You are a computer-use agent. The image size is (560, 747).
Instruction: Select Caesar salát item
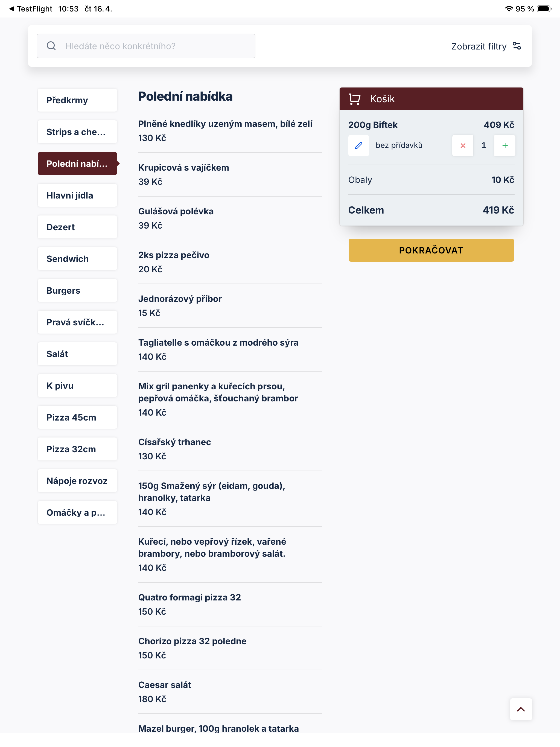[230, 692]
